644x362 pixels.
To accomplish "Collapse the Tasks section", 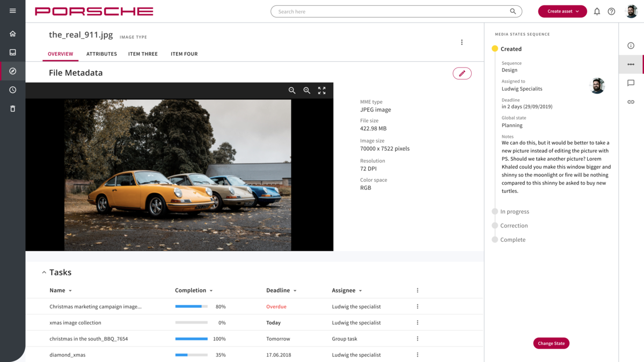I will click(x=44, y=272).
